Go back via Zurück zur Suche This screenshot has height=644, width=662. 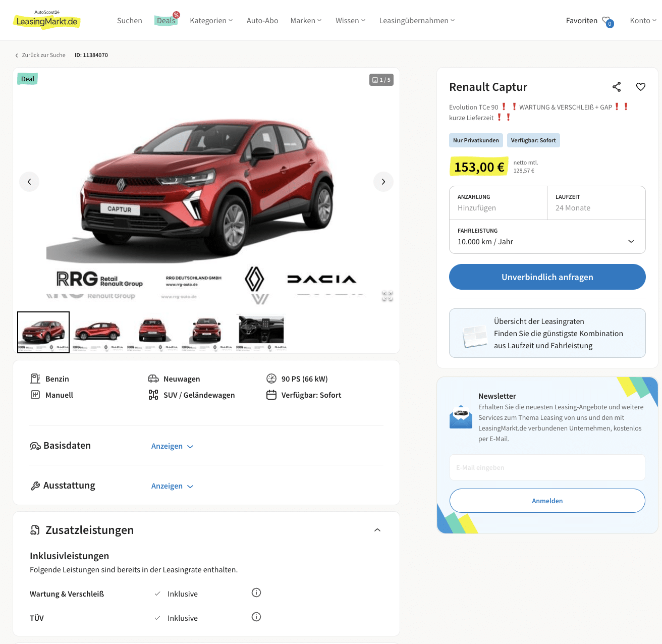coord(40,55)
